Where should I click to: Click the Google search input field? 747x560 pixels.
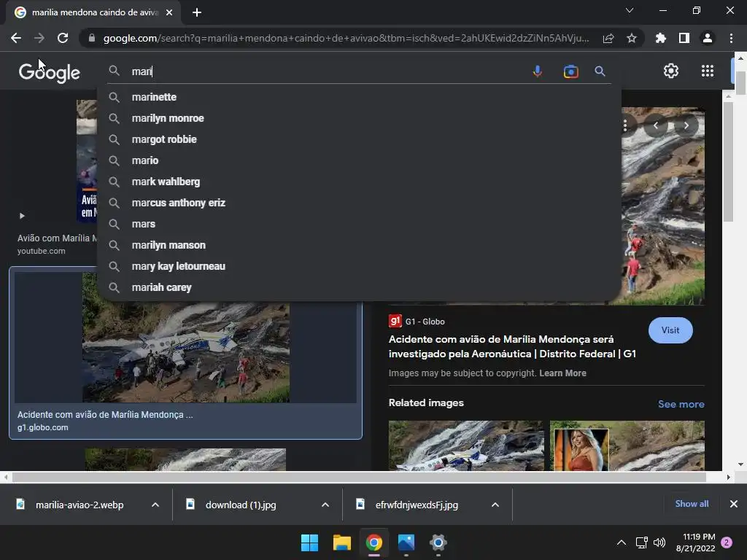(x=329, y=71)
